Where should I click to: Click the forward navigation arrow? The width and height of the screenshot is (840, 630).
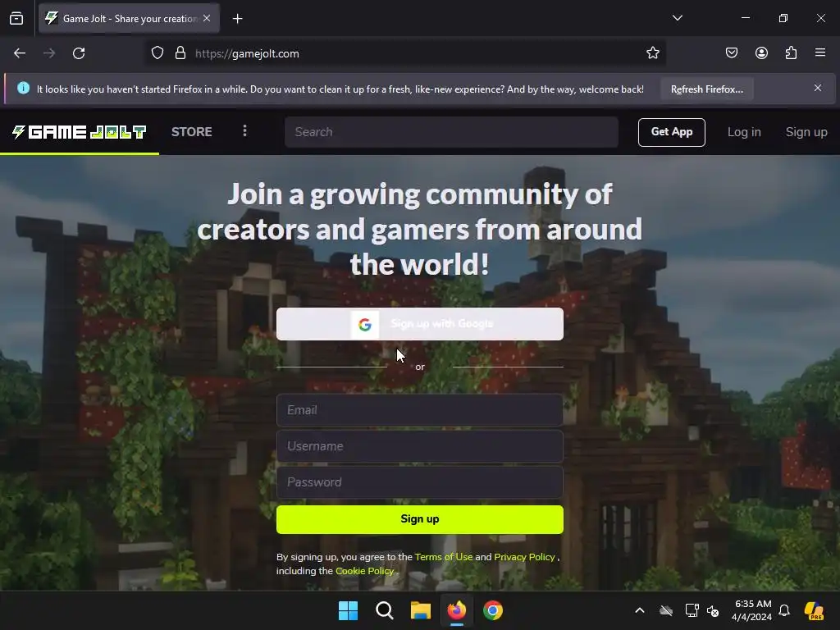click(49, 53)
